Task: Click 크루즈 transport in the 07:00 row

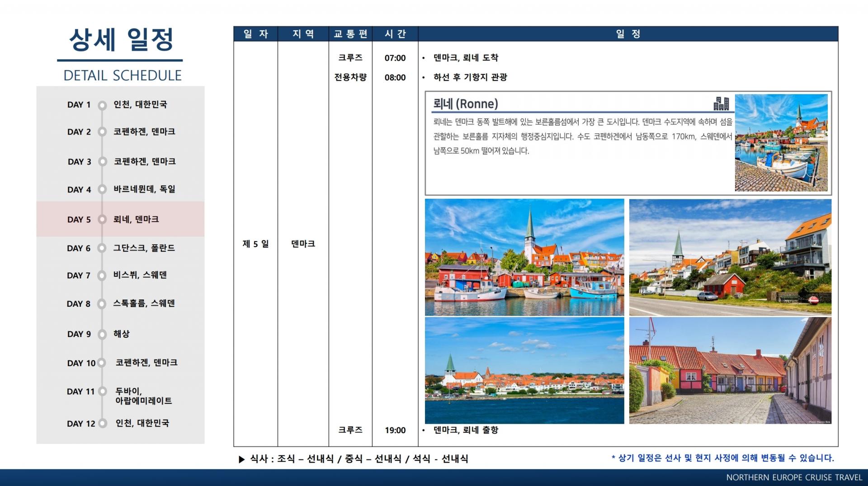Action: [350, 58]
